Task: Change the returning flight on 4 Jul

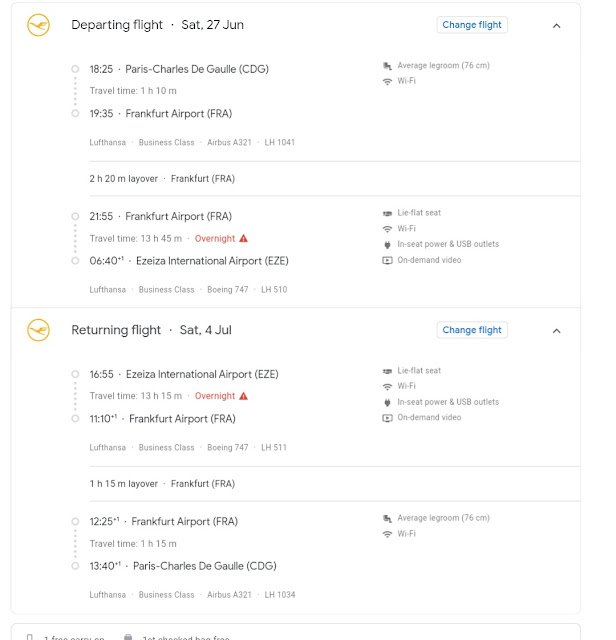Action: click(x=472, y=330)
